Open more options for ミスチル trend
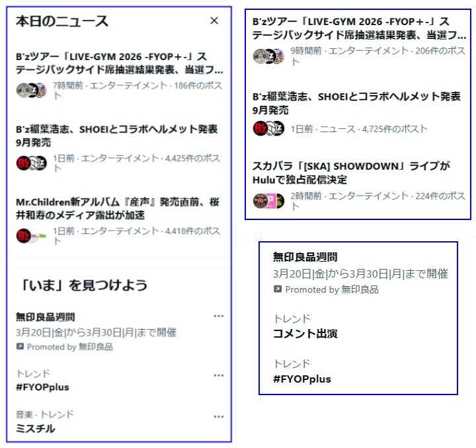Image resolution: width=476 pixels, height=448 pixels. (219, 416)
